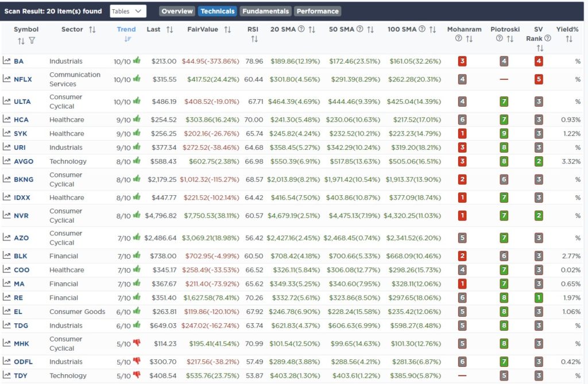Click HCA yield 0.93%
Image resolution: width=588 pixels, height=384 pixels.
pos(571,119)
